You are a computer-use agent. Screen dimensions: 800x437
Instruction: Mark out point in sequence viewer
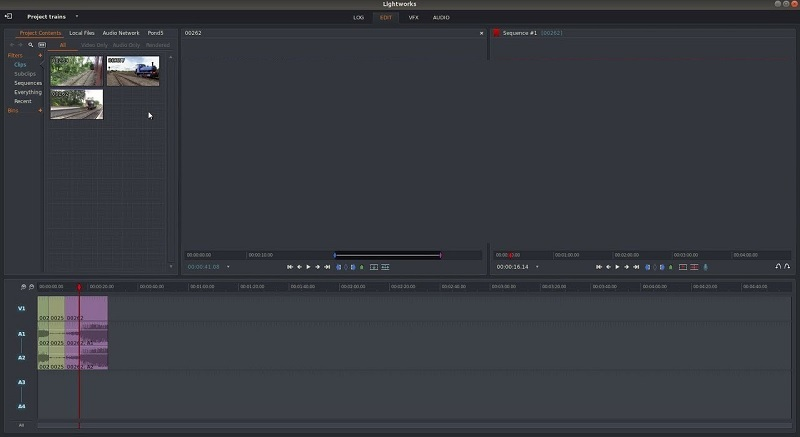click(x=662, y=267)
